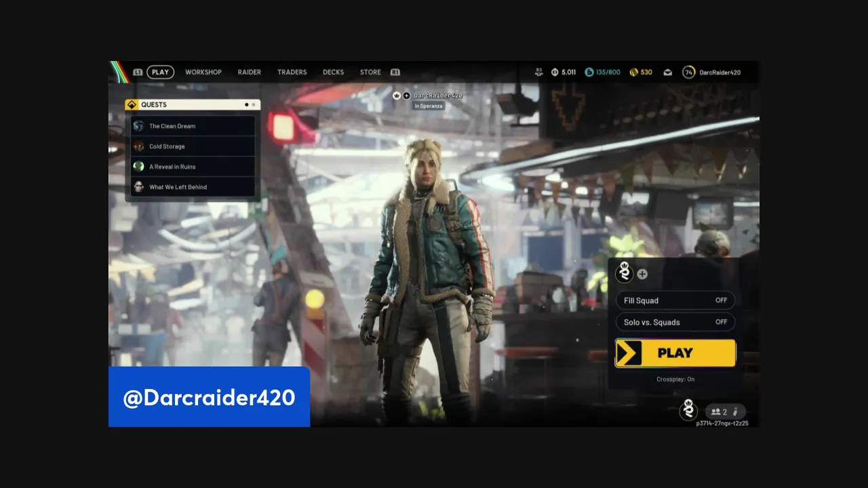Click the DarcRaider420 nameplate above the character
The height and width of the screenshot is (488, 868).
tap(438, 96)
